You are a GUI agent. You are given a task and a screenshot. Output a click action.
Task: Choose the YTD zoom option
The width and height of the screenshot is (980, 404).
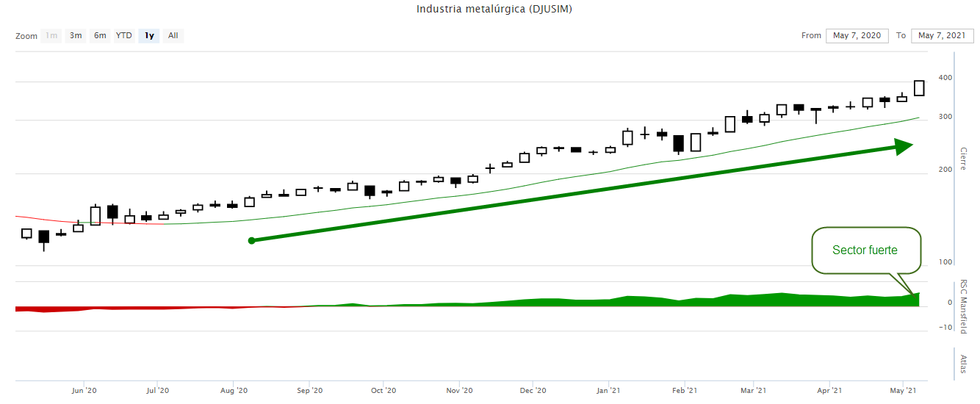click(124, 35)
